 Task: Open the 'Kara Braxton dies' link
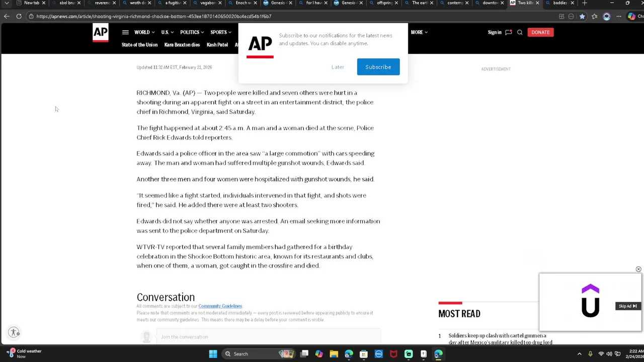point(182,45)
